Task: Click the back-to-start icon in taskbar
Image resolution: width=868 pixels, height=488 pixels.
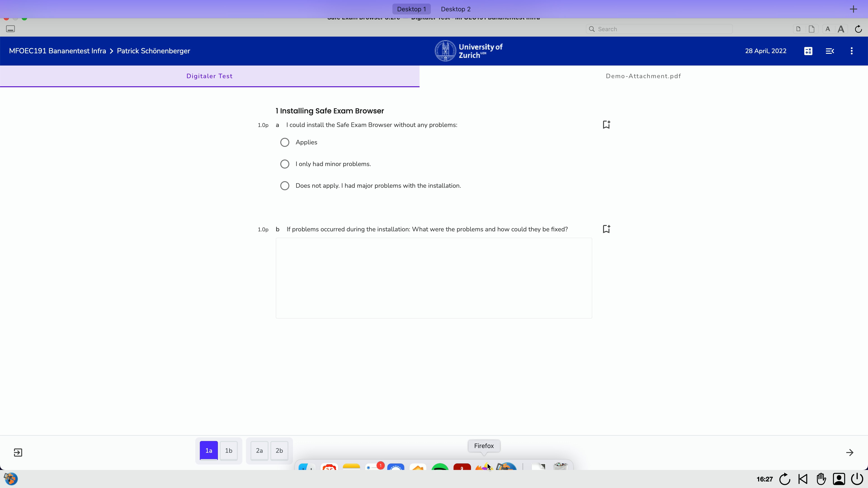Action: (x=803, y=479)
